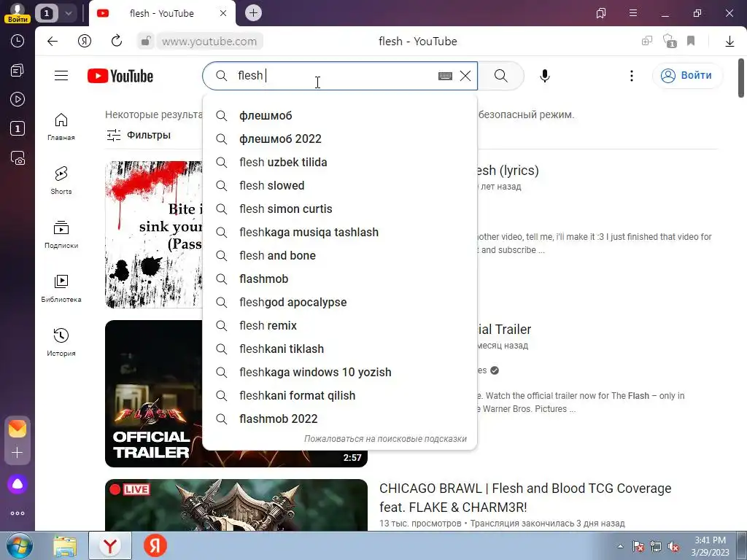
Task: Open the profile Войти avatar
Action: 18,13
